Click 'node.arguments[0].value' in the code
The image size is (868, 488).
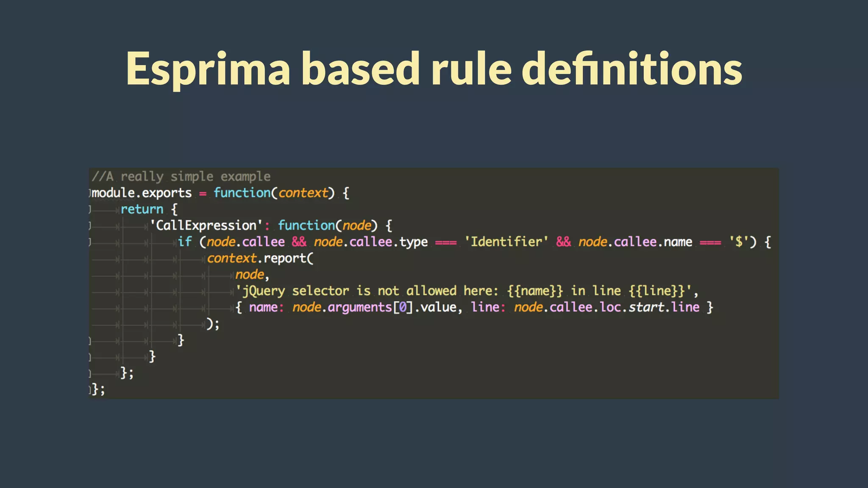point(374,308)
